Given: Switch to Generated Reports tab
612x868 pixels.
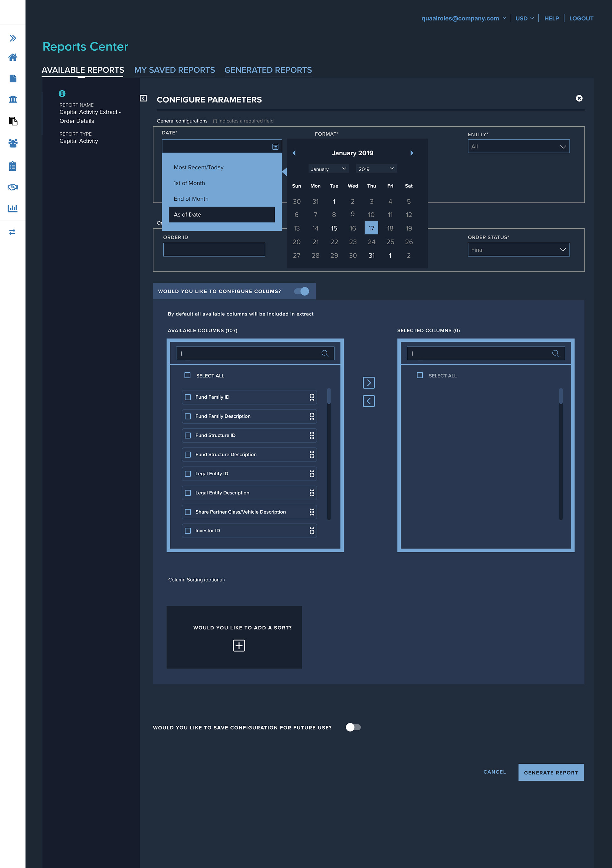Looking at the screenshot, I should 268,70.
